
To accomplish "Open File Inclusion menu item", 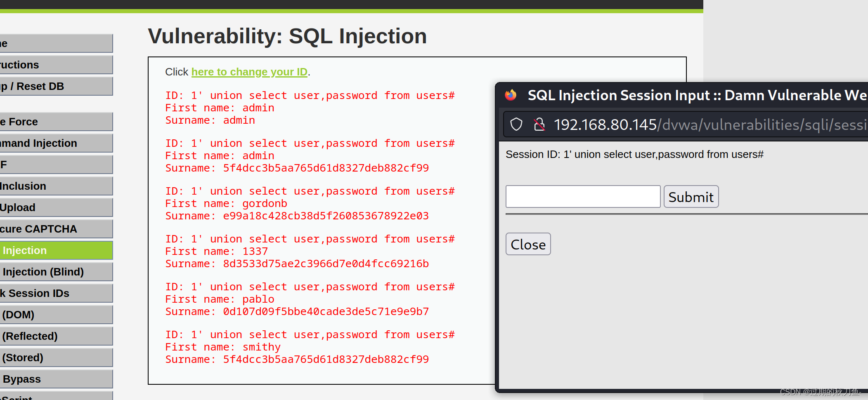I will click(56, 186).
